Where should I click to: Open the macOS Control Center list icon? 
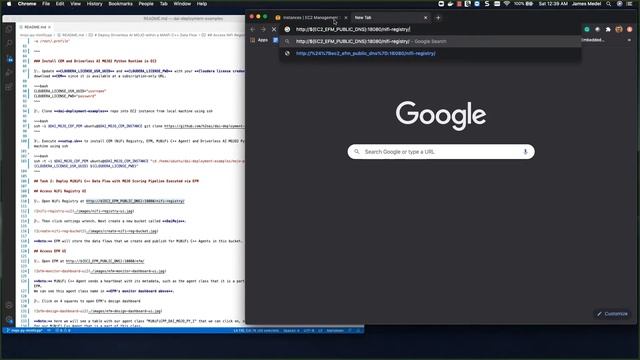coord(629,4)
